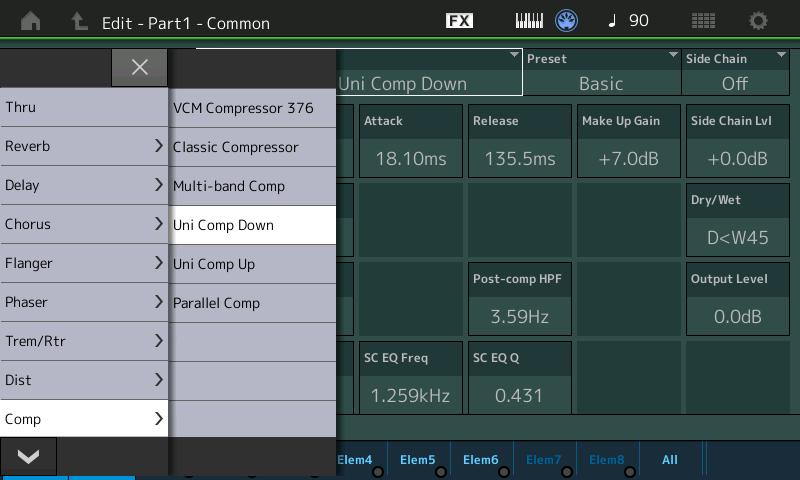Image resolution: width=800 pixels, height=480 pixels.
Task: Expand the Reverb effect category
Action: click(x=84, y=146)
